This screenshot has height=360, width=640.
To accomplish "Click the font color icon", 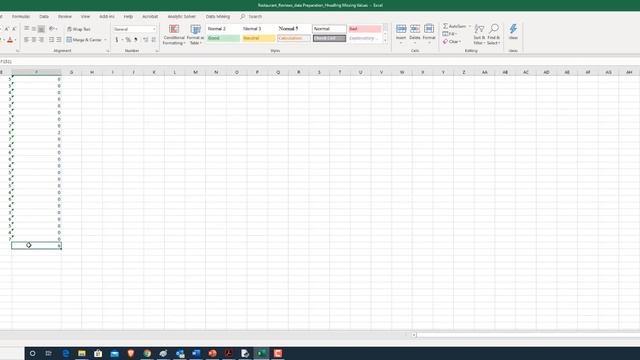I will point(10,40).
